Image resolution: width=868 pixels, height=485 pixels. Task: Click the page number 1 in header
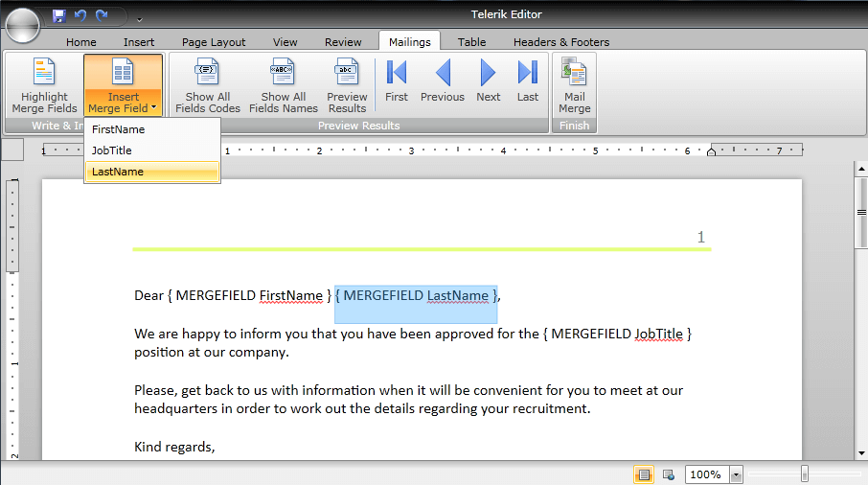coord(701,237)
